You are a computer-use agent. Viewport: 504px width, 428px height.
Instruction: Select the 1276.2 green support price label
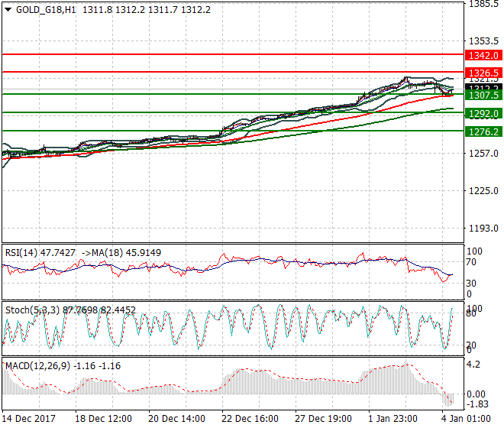coord(483,131)
